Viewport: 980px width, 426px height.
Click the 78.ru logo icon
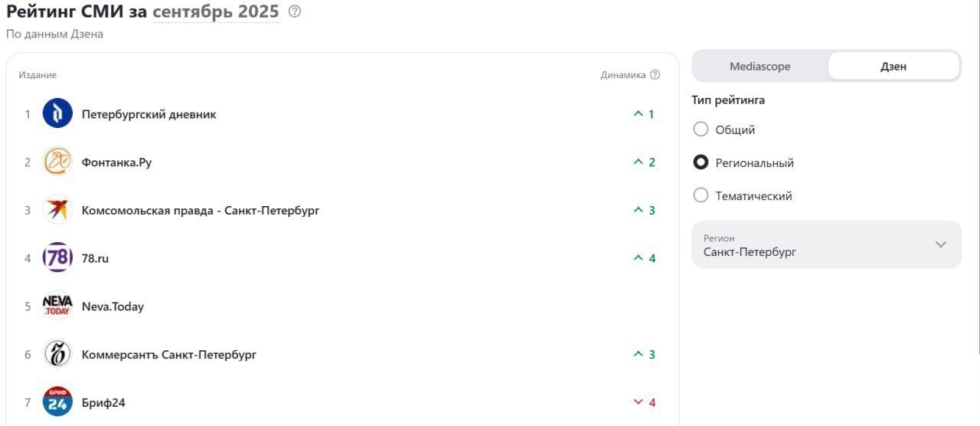(57, 258)
